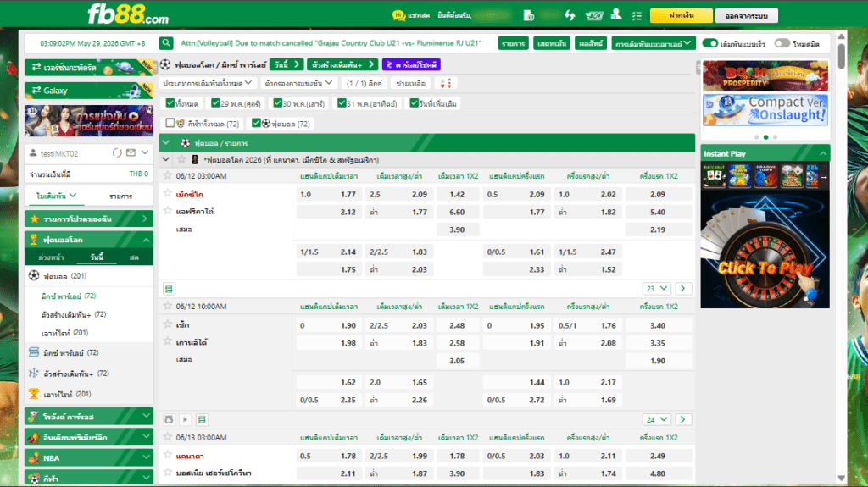868x487 pixels.
Task: Open the 24 more markets dropdown
Action: tap(657, 419)
